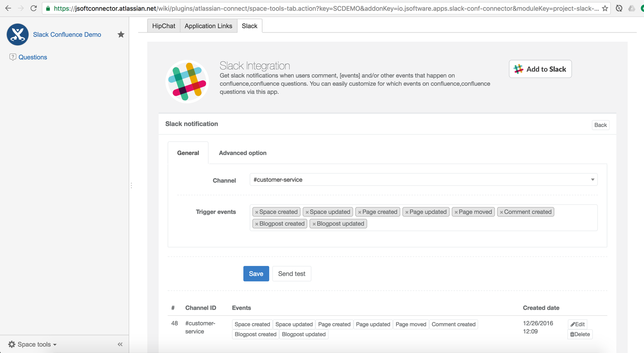Image resolution: width=644 pixels, height=353 pixels.
Task: Click the sidebar resize handle dots
Action: (x=131, y=186)
